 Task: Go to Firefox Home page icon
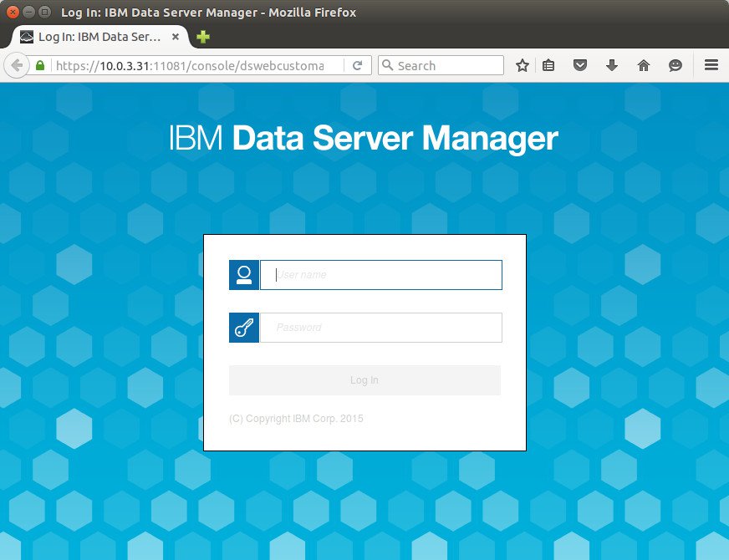(644, 65)
